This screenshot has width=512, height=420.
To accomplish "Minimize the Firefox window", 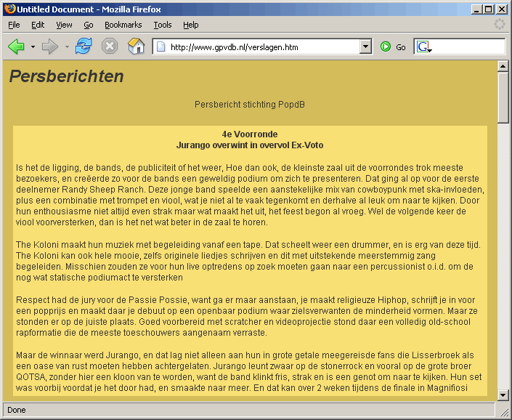I will click(x=476, y=9).
